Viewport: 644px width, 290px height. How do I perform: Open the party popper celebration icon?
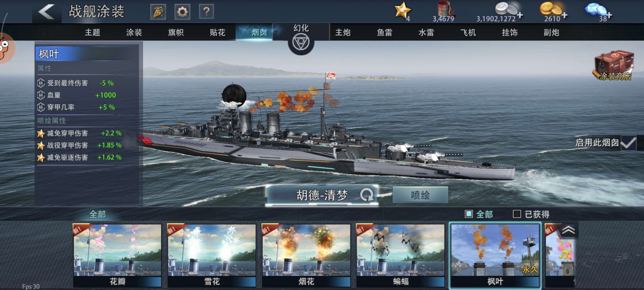pos(158,11)
